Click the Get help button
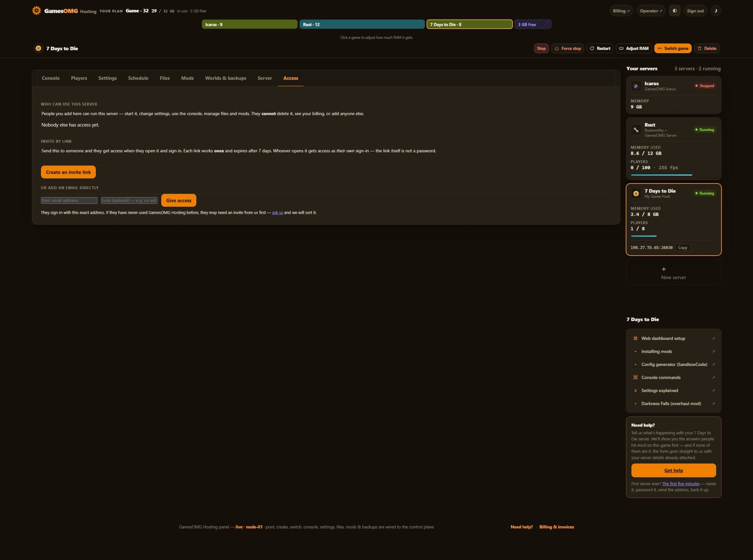753x560 pixels. [x=674, y=471]
